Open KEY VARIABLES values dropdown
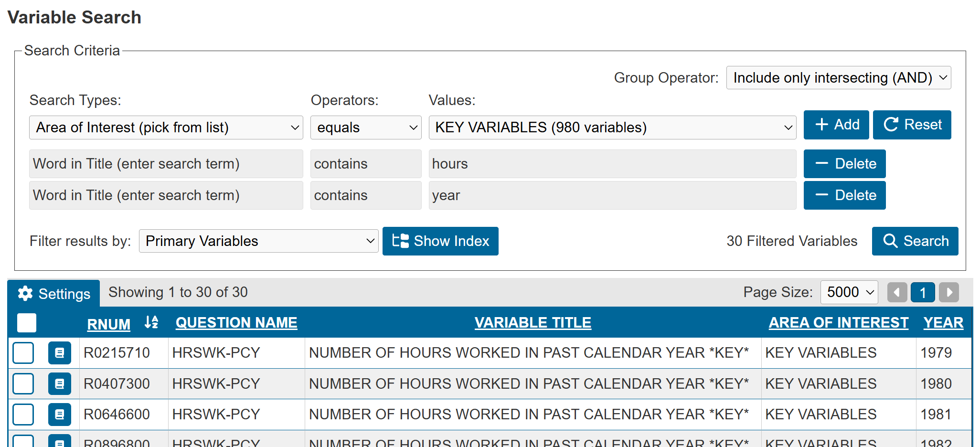The height and width of the screenshot is (447, 980). pyautogui.click(x=612, y=128)
